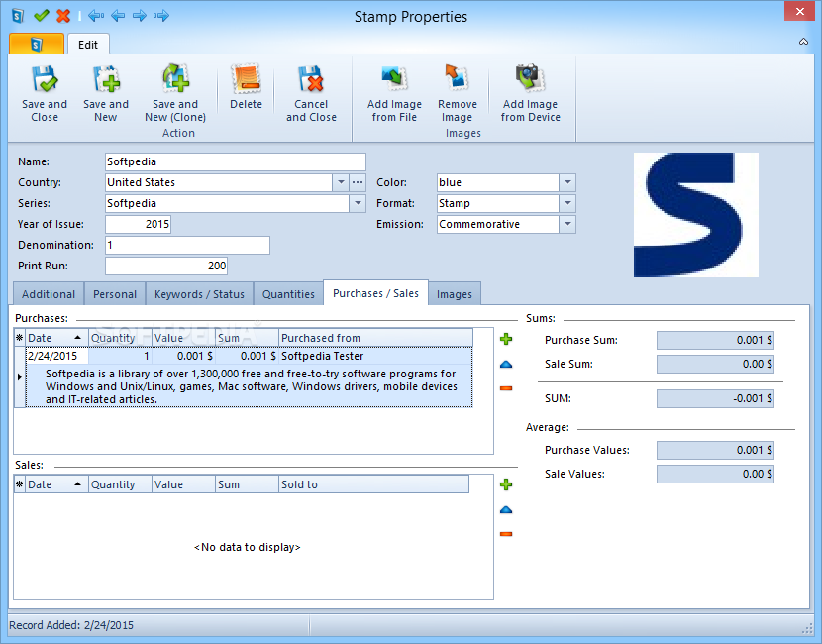The image size is (822, 644).
Task: Select the Purchases / Sales tab
Action: (376, 293)
